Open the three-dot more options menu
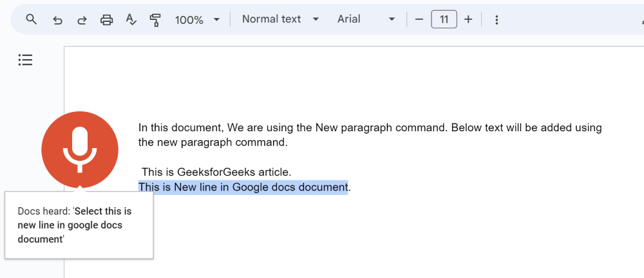This screenshot has height=278, width=644. pos(497,20)
